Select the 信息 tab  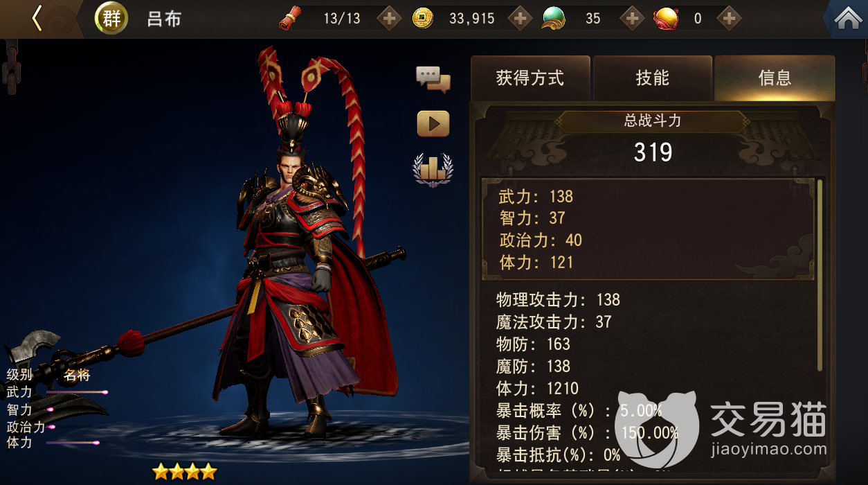click(x=775, y=78)
